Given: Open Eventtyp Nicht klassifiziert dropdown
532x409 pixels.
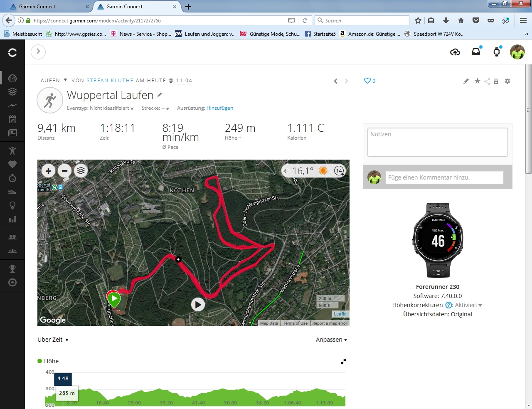Looking at the screenshot, I should (100, 108).
